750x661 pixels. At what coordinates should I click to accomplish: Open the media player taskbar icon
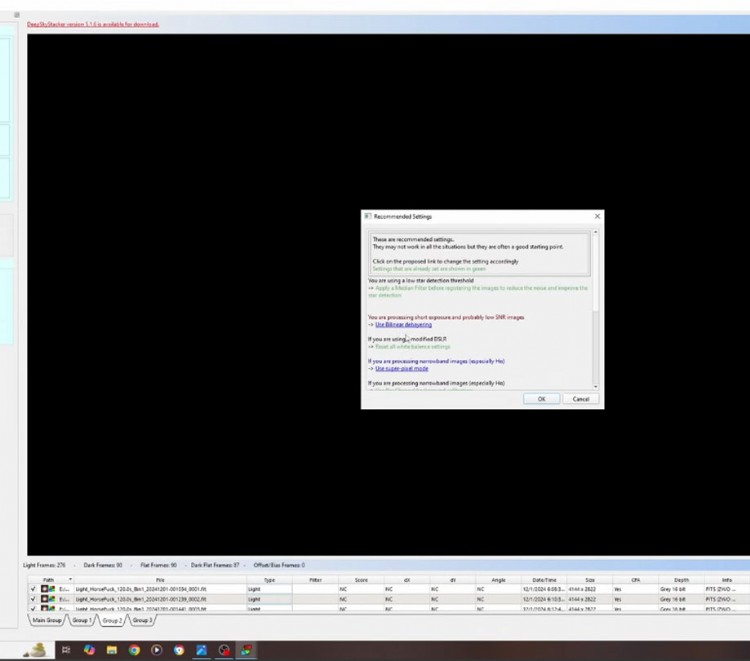(157, 649)
